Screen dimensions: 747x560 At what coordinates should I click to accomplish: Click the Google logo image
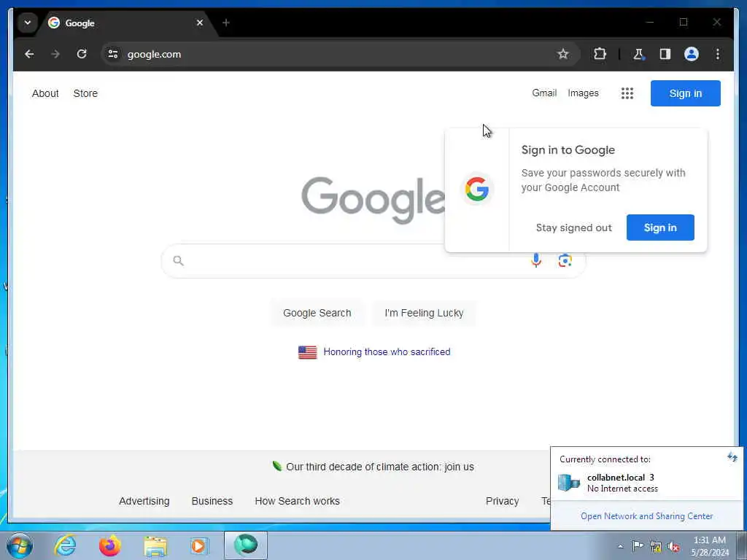pos(373,200)
